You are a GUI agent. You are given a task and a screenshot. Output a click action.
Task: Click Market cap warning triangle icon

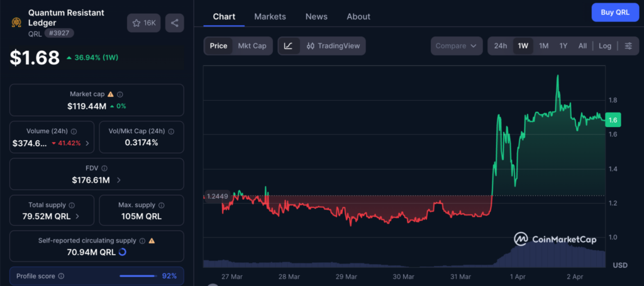pyautogui.click(x=111, y=94)
